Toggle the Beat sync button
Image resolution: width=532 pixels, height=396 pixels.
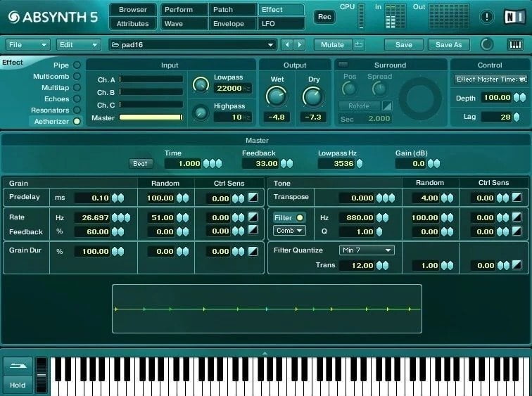141,163
